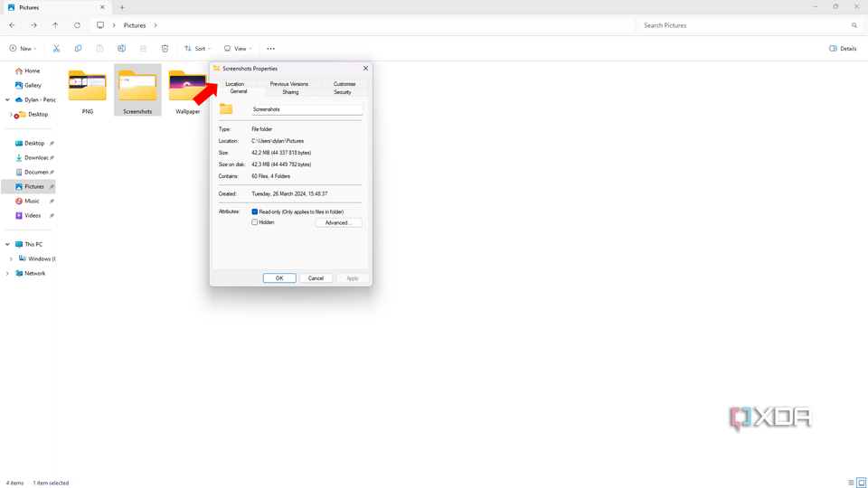Switch to the Sharing tab
Screen dimensions: 868x488
[x=290, y=92]
